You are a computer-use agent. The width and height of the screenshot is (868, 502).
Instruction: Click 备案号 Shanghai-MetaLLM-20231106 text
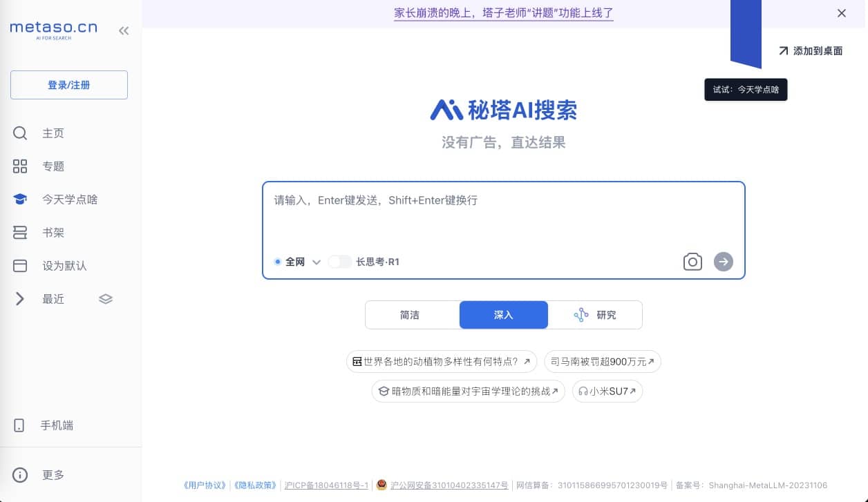coord(751,485)
